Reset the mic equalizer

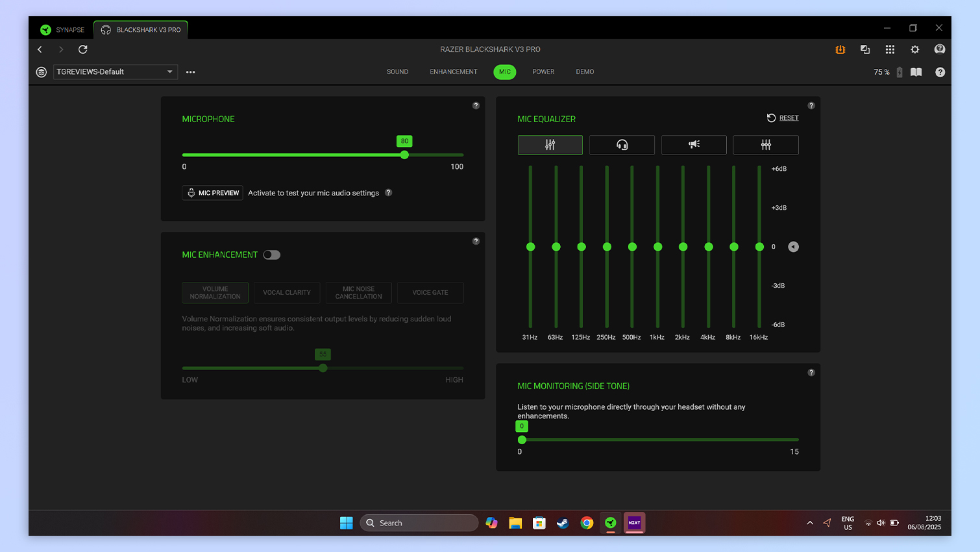(x=783, y=118)
